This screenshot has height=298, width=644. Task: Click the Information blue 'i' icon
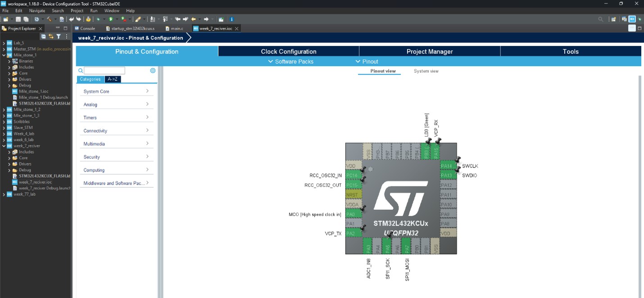tap(231, 19)
